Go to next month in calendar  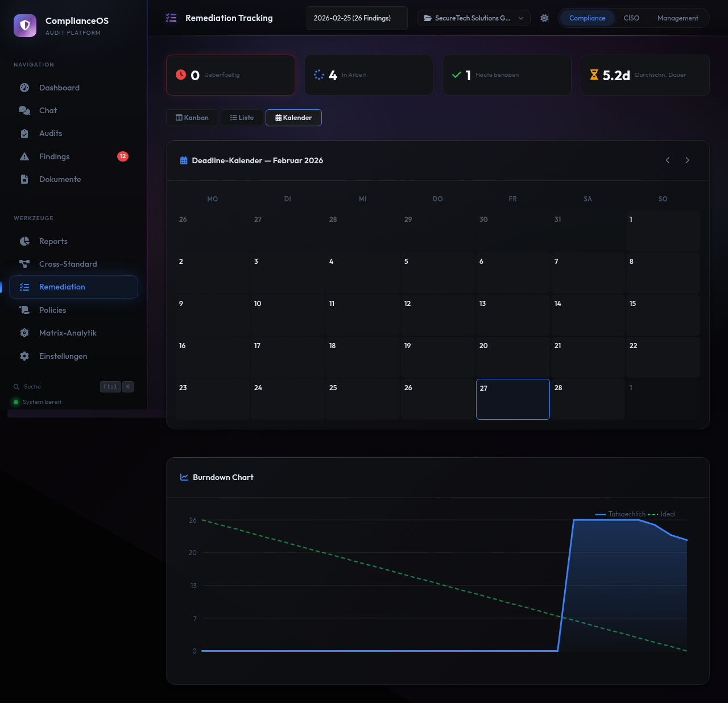[x=687, y=160]
